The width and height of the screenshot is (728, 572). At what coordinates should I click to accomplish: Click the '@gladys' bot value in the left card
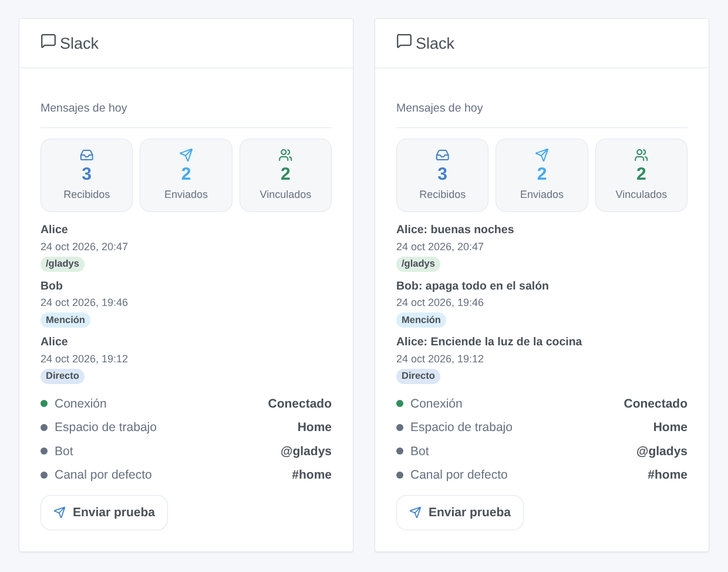[306, 451]
